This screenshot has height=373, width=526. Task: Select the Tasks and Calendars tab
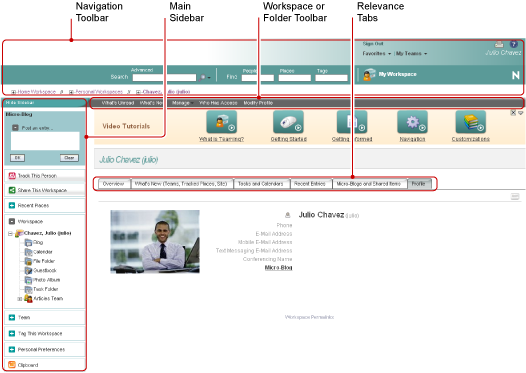pyautogui.click(x=261, y=184)
